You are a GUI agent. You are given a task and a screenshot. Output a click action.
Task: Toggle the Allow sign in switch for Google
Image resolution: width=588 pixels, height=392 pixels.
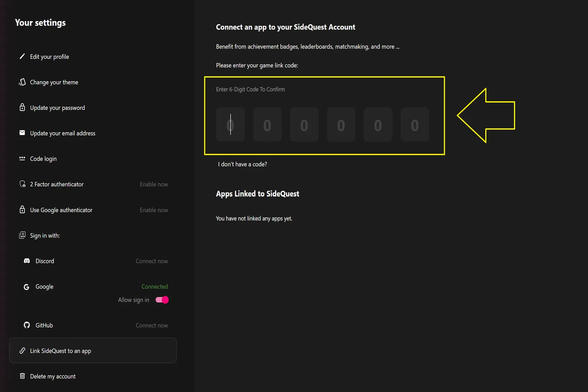[162, 300]
